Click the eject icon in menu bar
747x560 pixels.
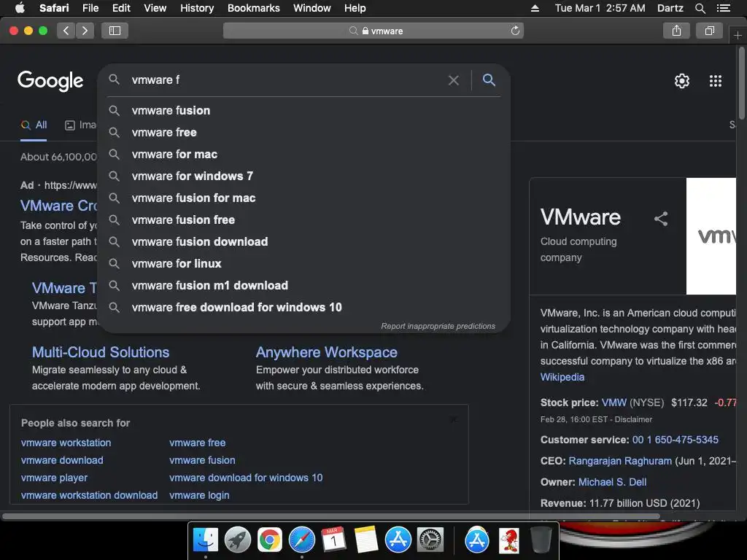tap(535, 8)
